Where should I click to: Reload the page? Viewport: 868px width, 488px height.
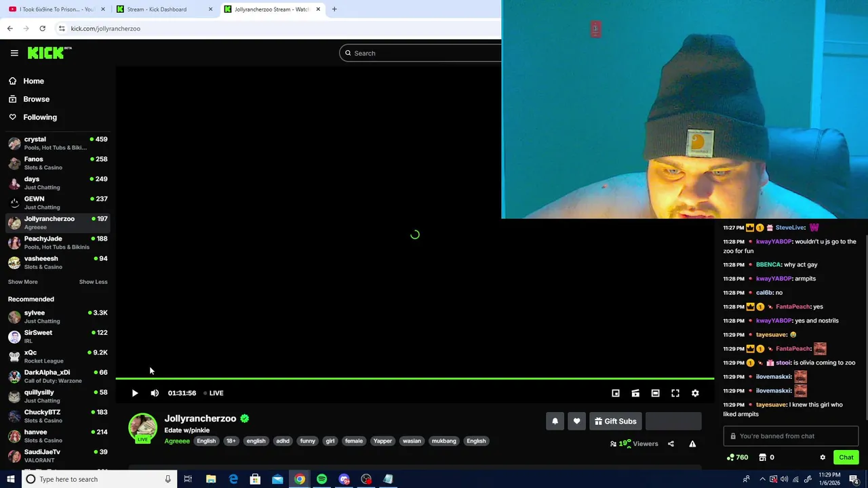coord(42,28)
